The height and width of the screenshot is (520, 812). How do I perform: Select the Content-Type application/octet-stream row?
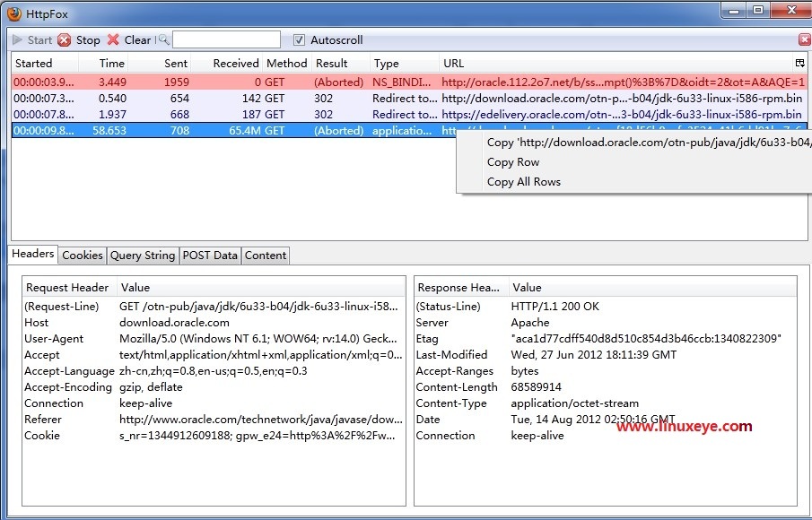pos(605,403)
